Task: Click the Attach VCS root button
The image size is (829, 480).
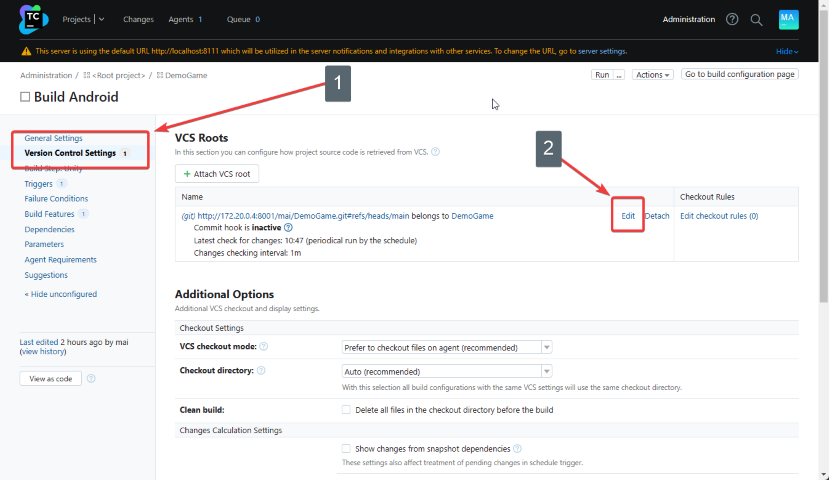Action: [x=217, y=174]
